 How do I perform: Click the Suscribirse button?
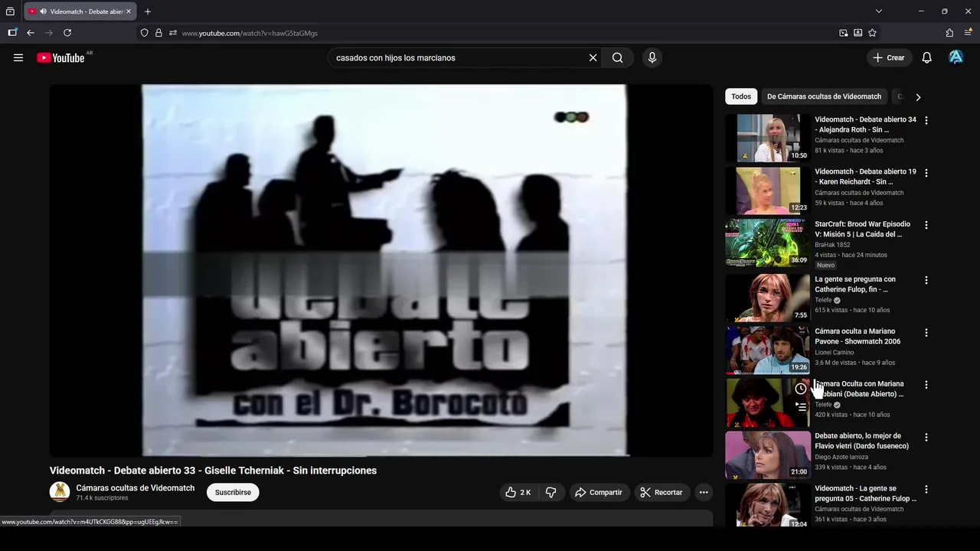tap(233, 492)
